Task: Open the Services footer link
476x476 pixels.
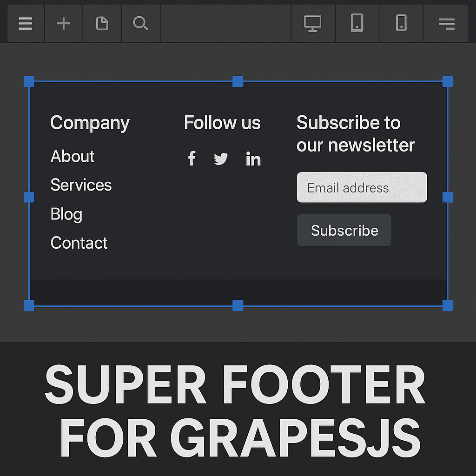Action: coord(81,185)
